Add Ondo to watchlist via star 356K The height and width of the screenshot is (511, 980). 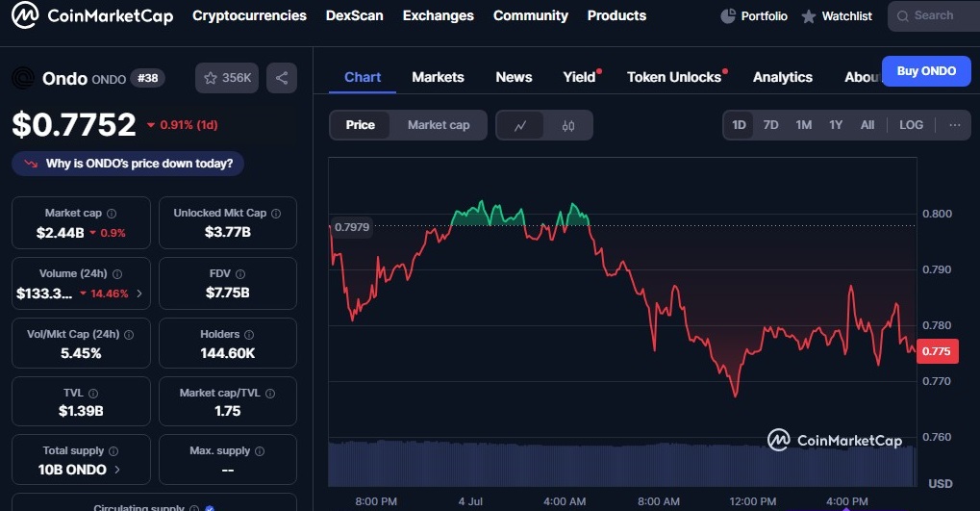(x=227, y=78)
